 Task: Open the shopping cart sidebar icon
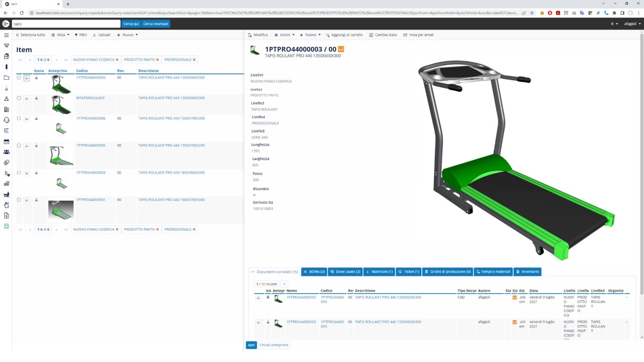click(x=6, y=45)
